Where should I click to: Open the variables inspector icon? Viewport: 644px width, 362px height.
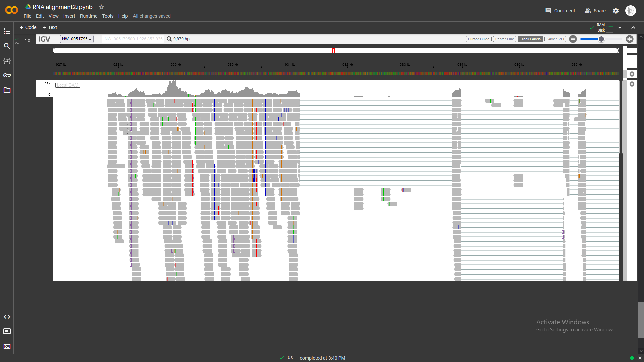pyautogui.click(x=7, y=61)
